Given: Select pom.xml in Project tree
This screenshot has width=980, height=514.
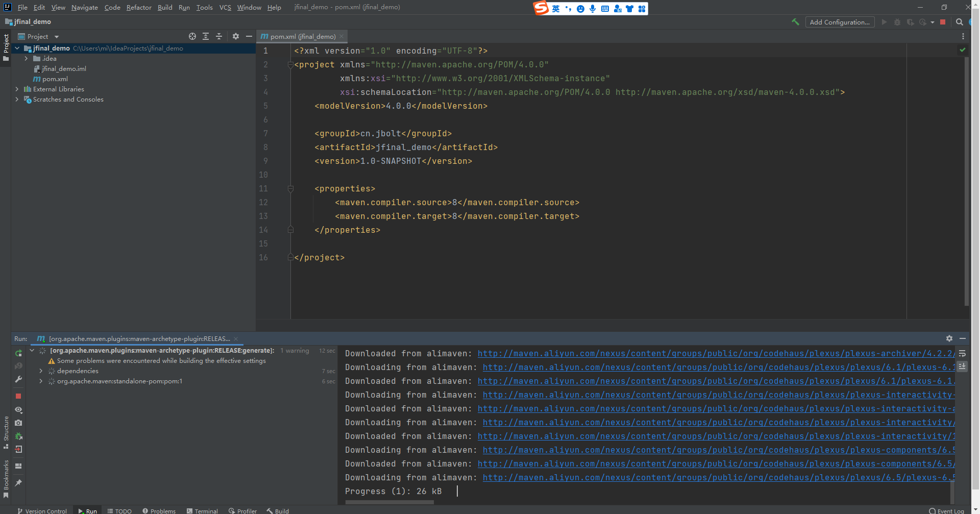Looking at the screenshot, I should (51, 79).
